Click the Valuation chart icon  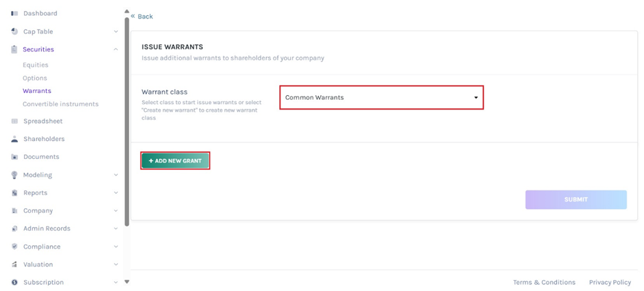[14, 264]
